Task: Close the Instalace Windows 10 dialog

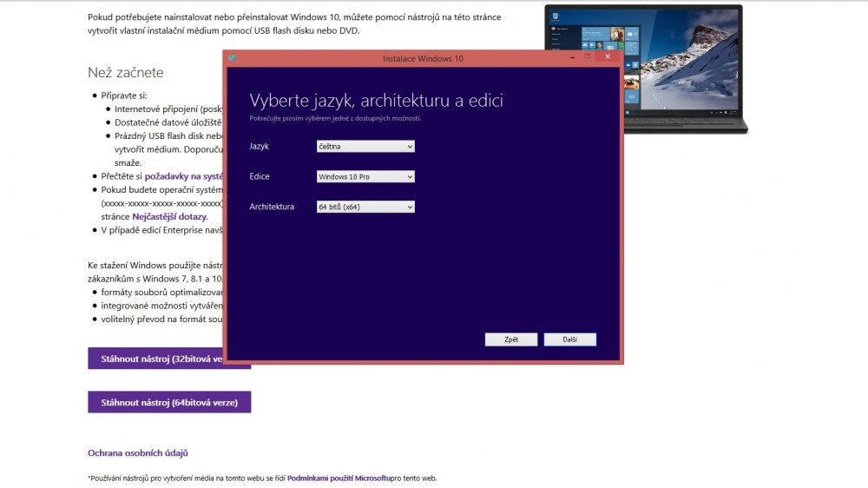Action: coord(608,57)
